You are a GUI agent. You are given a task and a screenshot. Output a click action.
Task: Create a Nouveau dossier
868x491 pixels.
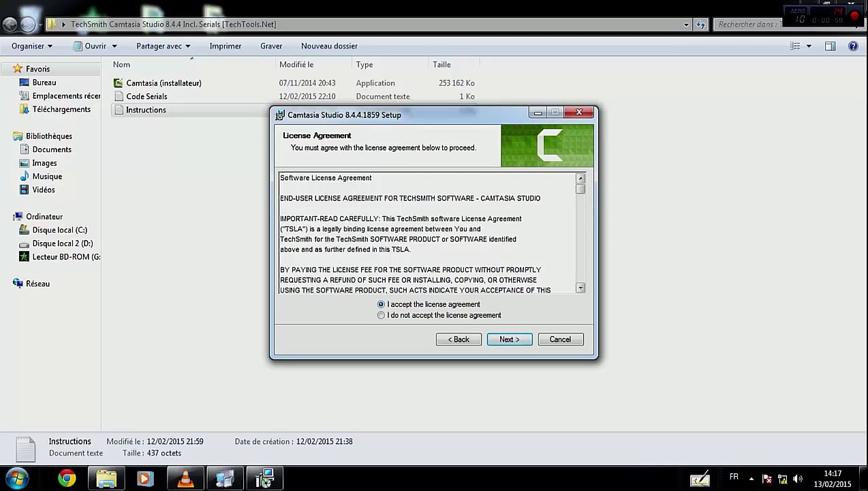click(329, 46)
